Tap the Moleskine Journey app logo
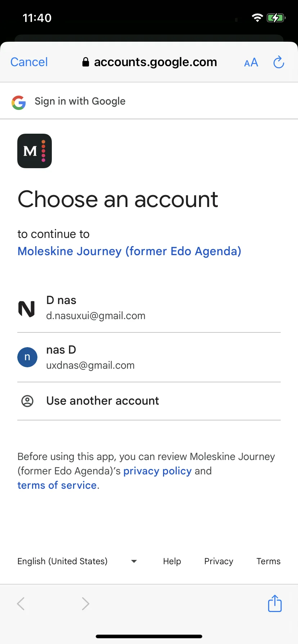298x644 pixels. [35, 151]
